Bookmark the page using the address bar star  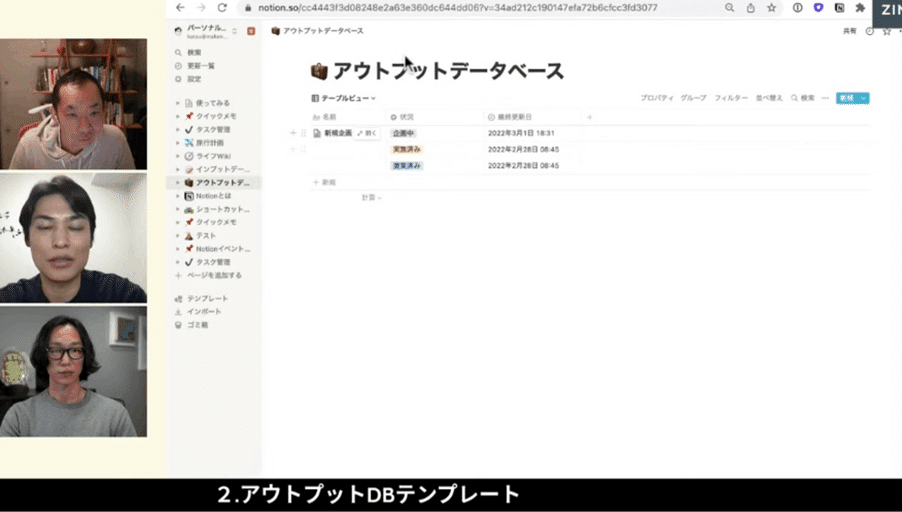(x=771, y=7)
